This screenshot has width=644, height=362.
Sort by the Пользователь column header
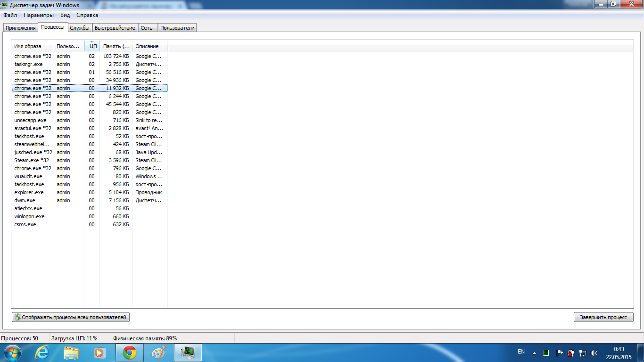pos(69,46)
